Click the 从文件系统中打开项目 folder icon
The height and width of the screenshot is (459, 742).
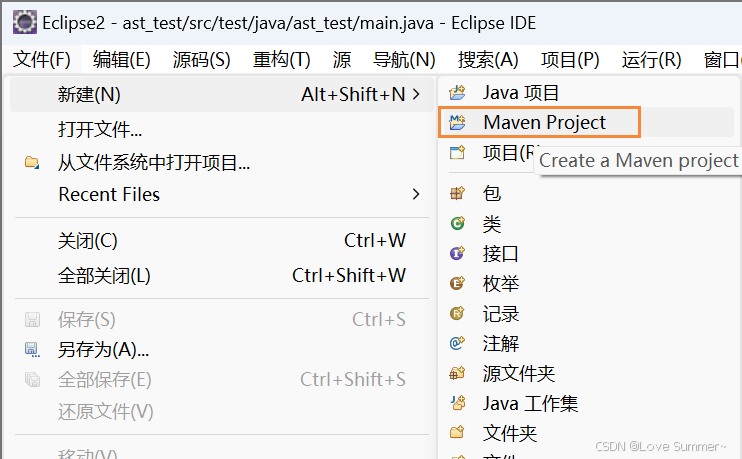[32, 162]
